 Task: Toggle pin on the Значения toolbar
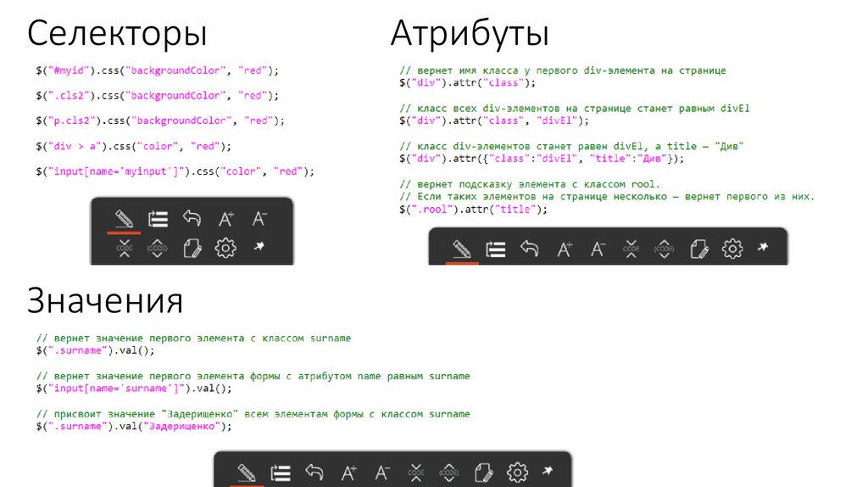tap(547, 471)
